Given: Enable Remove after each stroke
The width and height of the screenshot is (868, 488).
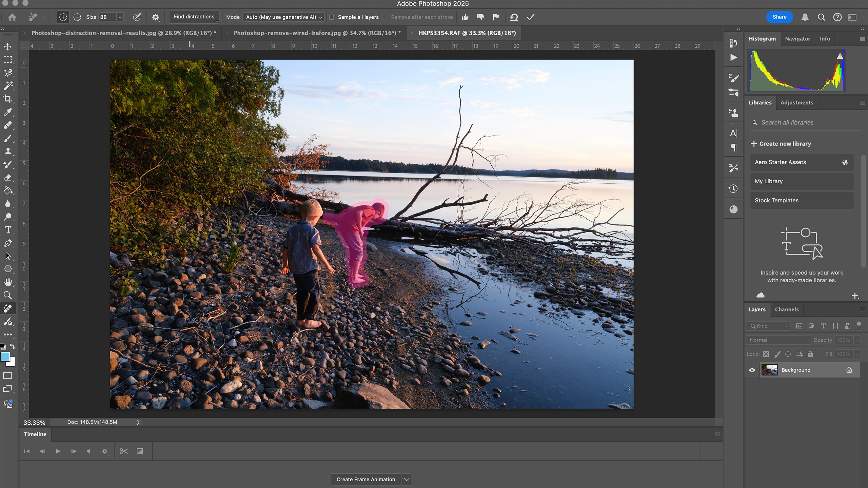Looking at the screenshot, I should pyautogui.click(x=386, y=17).
